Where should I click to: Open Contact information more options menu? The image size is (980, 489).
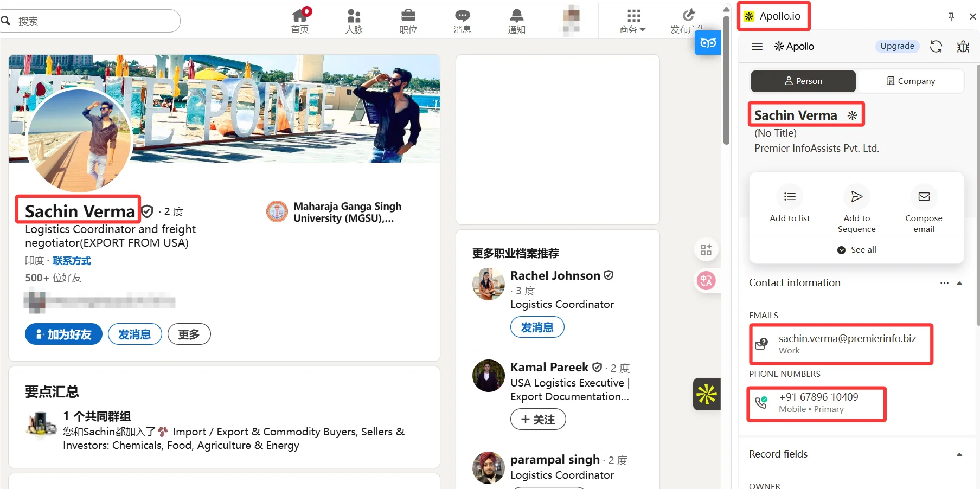(944, 283)
